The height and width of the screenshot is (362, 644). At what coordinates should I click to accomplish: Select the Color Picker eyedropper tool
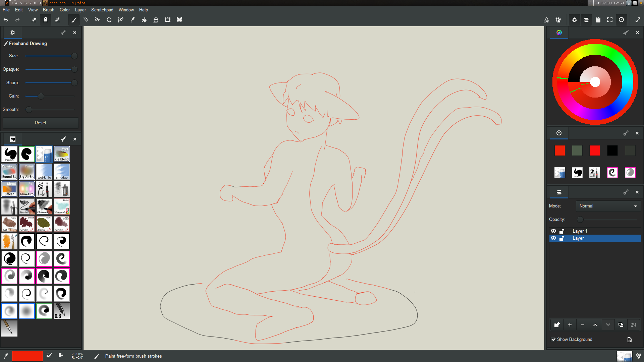tap(132, 20)
